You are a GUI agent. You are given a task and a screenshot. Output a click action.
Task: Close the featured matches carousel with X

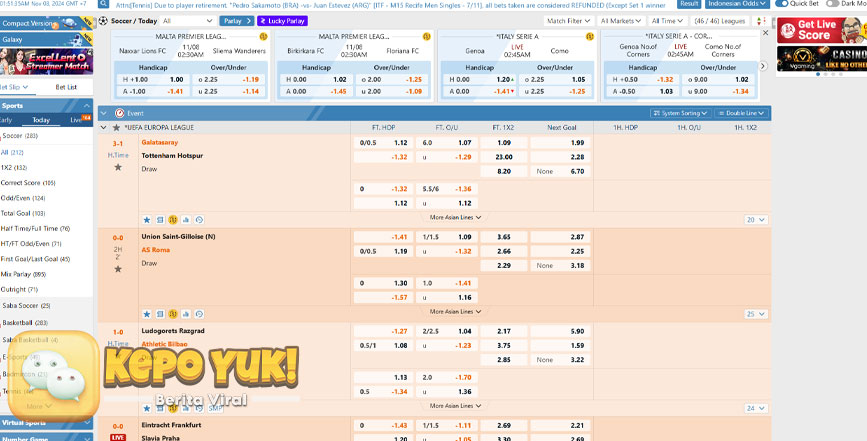pos(765,33)
